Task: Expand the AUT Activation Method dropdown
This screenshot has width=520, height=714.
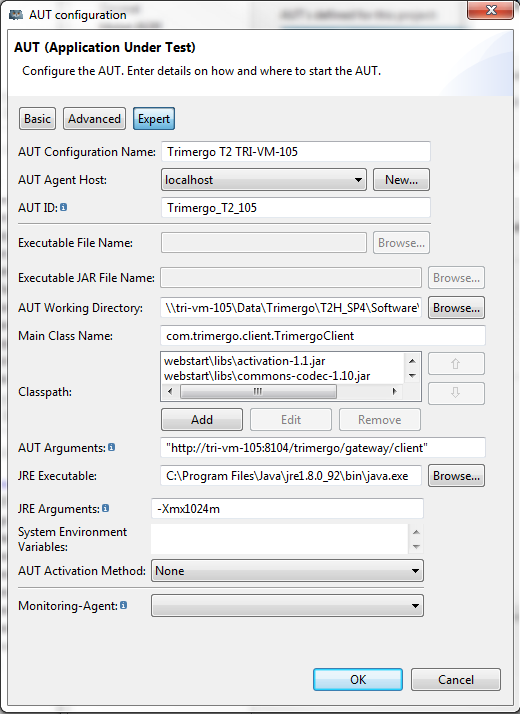Action: [287, 571]
